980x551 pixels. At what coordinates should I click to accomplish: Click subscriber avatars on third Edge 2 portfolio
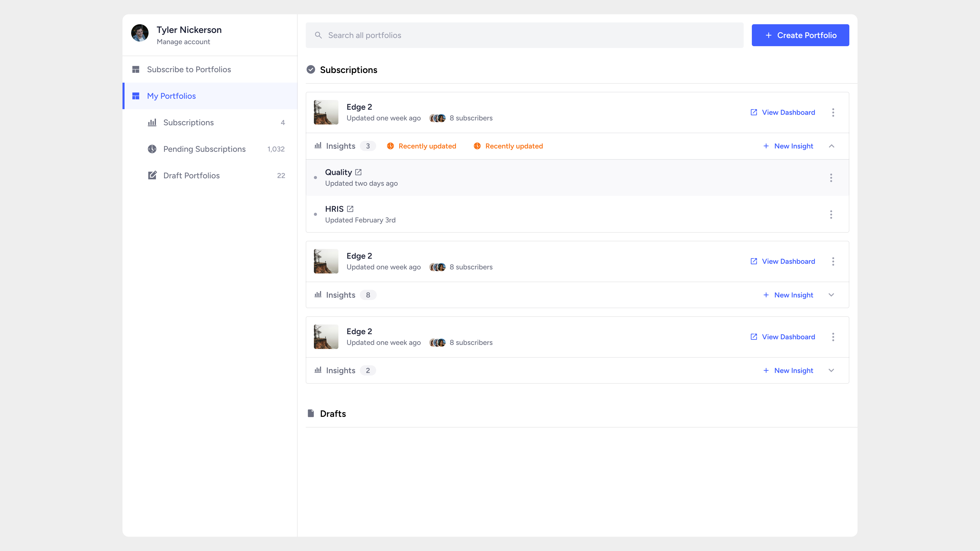click(x=437, y=343)
